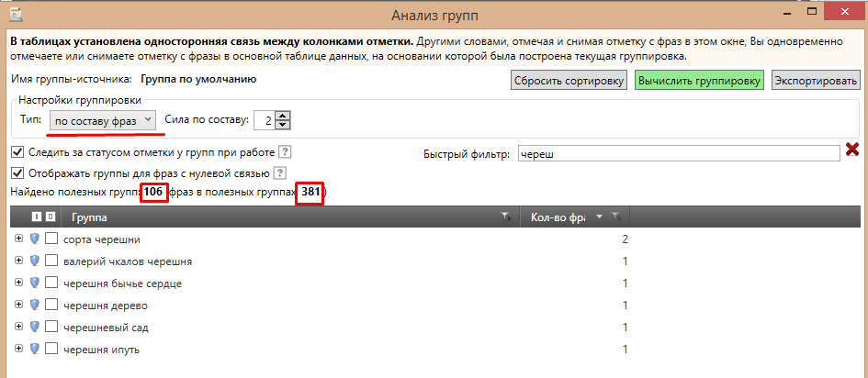Click the shield icon of валерий чкалов черешня
The width and height of the screenshot is (868, 378).
(x=34, y=261)
